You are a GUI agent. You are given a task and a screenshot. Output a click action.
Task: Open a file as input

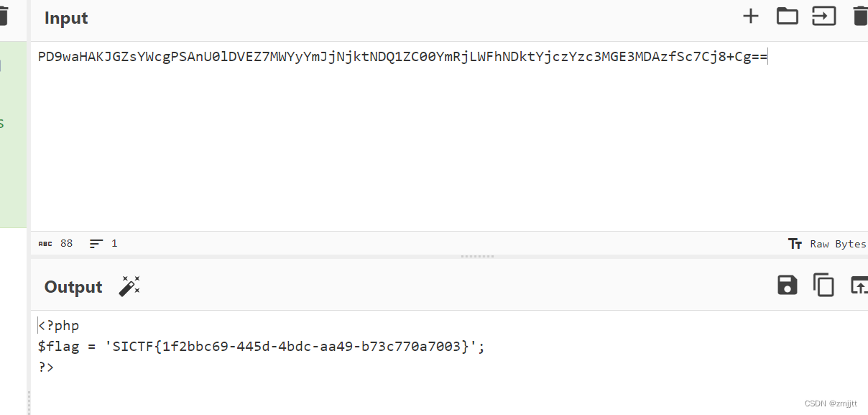(x=823, y=15)
